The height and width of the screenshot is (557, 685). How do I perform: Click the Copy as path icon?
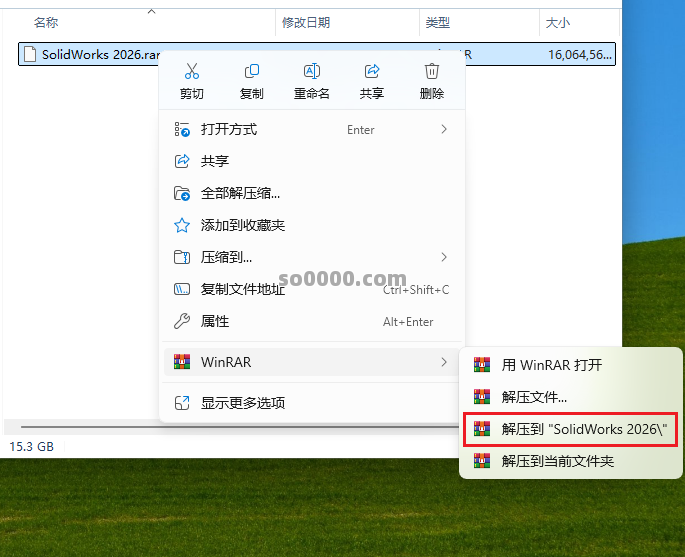[x=182, y=289]
